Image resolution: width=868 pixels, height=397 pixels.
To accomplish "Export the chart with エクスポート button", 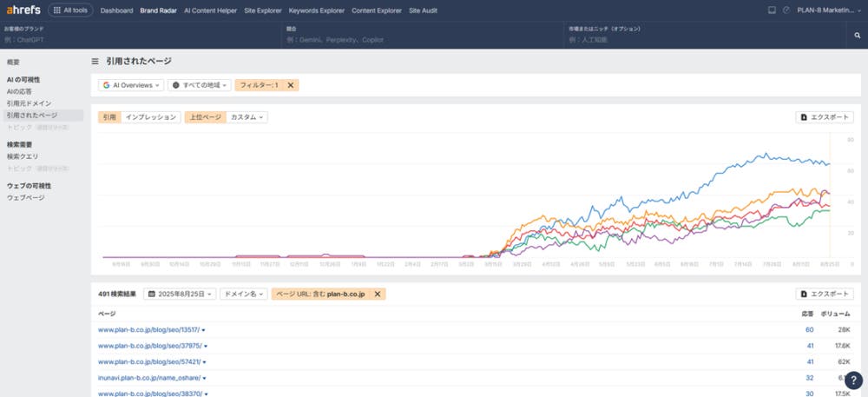I will tap(825, 117).
